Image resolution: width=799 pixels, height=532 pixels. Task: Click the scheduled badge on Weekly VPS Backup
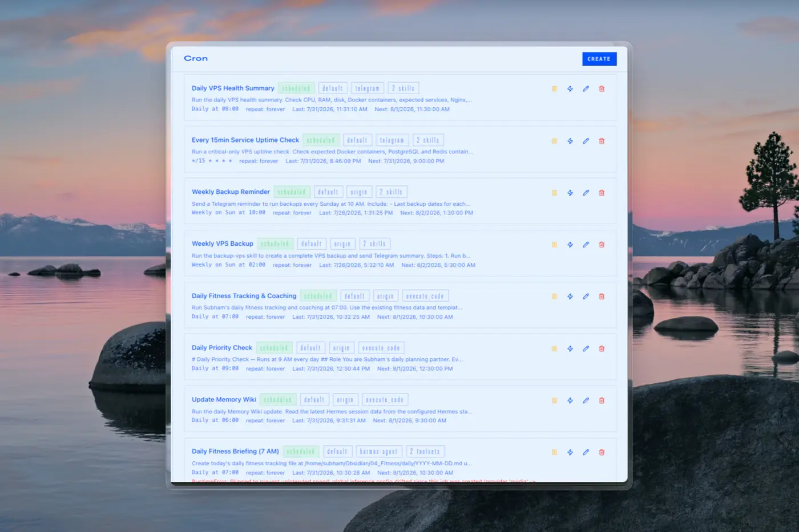coord(275,244)
